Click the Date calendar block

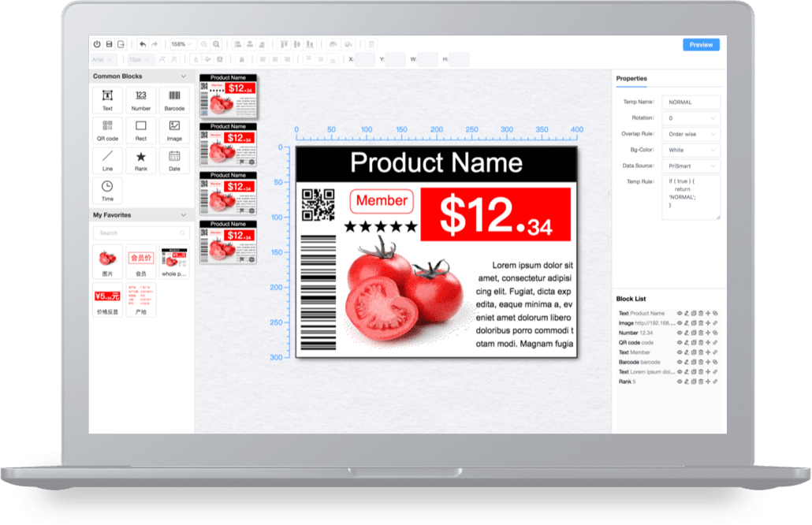[174, 160]
